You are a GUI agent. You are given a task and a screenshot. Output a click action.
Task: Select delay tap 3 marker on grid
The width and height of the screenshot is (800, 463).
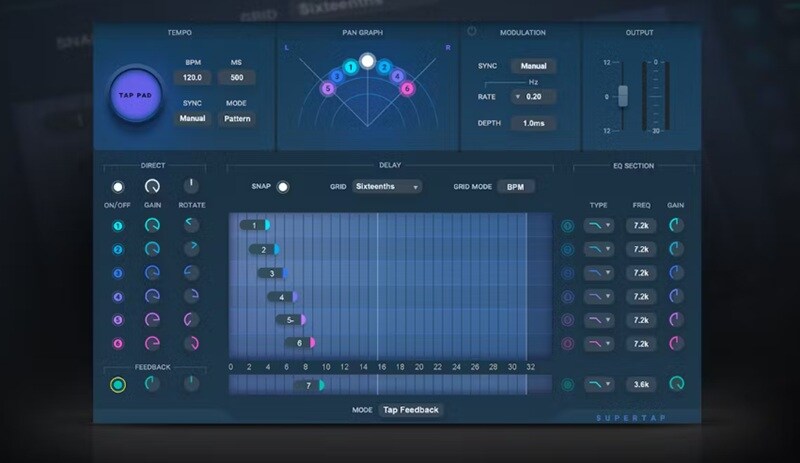(x=273, y=273)
